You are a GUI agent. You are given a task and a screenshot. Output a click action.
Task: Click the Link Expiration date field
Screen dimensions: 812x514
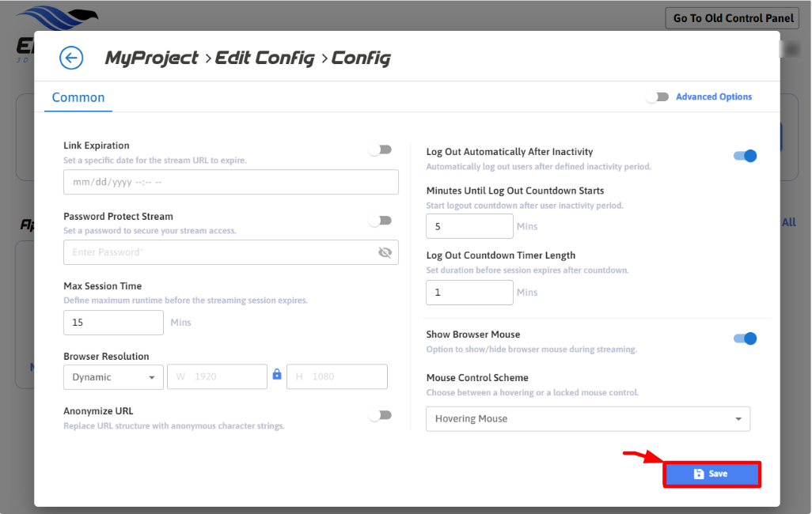[230, 182]
